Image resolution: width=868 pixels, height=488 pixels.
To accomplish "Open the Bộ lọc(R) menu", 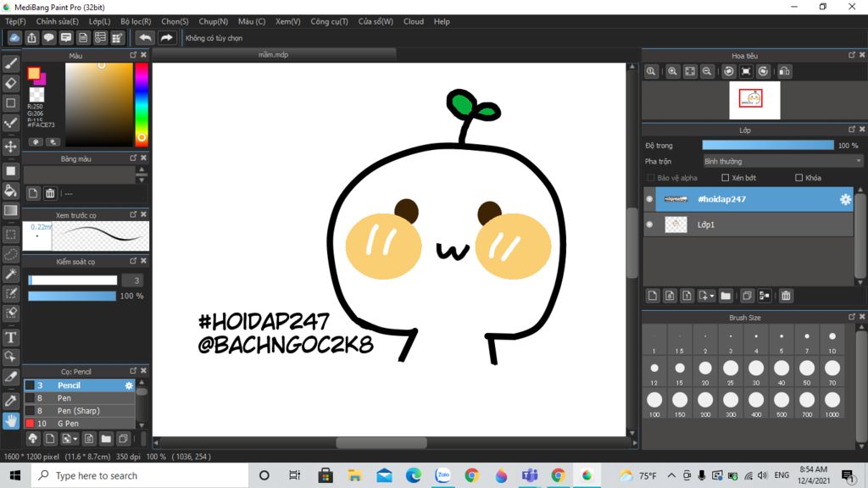I will [x=136, y=21].
